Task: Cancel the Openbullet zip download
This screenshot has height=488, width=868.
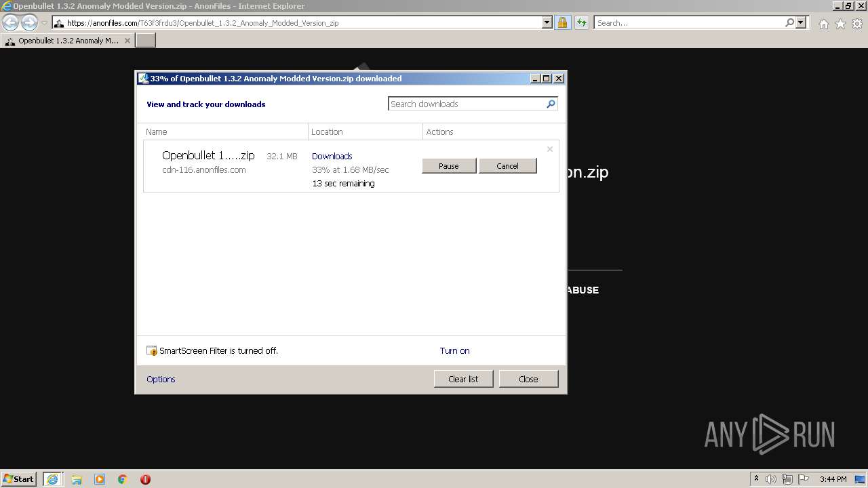Action: 507,166
